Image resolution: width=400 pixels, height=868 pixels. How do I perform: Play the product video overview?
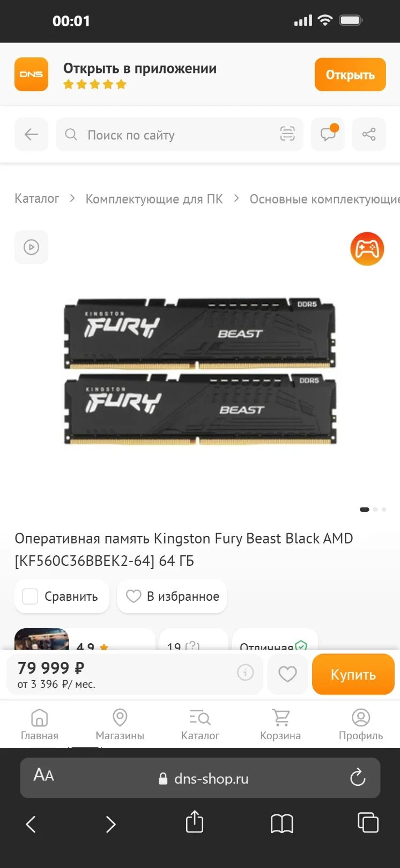coord(31,247)
